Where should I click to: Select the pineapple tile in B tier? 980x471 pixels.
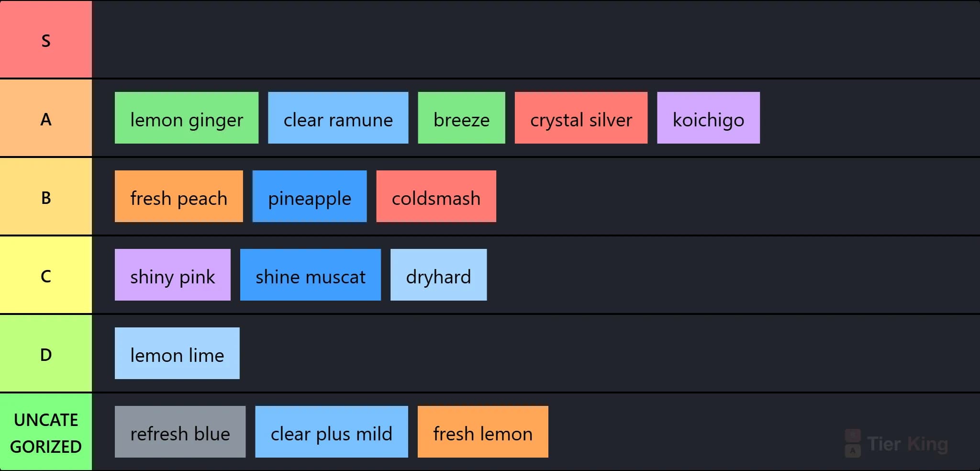pyautogui.click(x=310, y=196)
